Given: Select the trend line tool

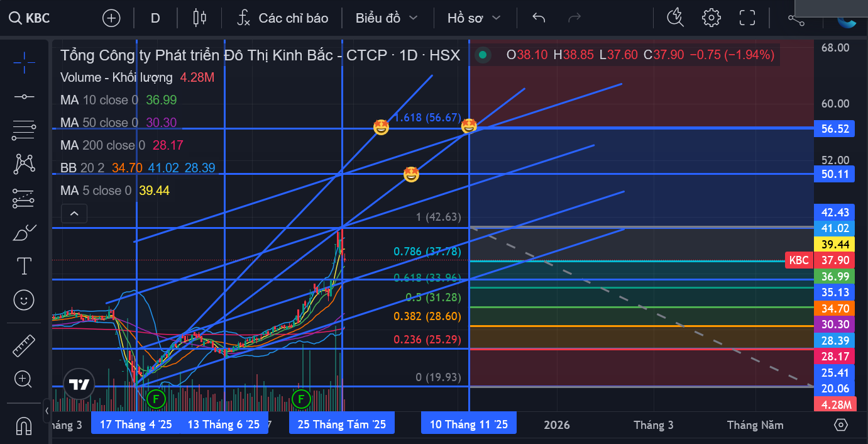Looking at the screenshot, I should point(24,96).
